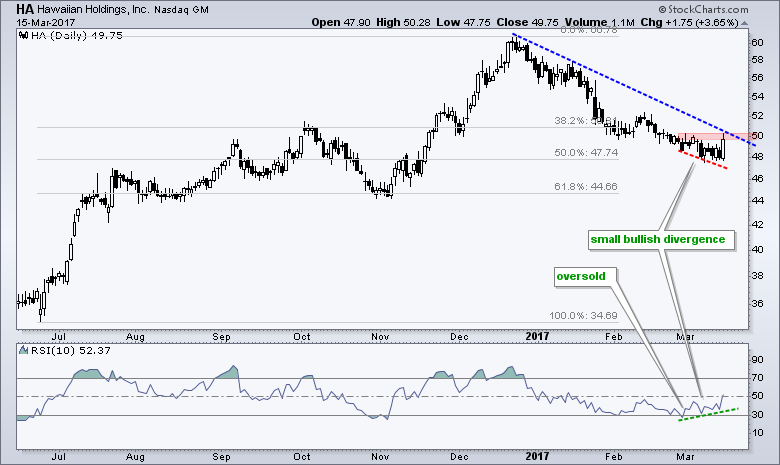The width and height of the screenshot is (780, 465).
Task: Click the 'Nasdaq GM' exchange label
Action: coord(181,10)
